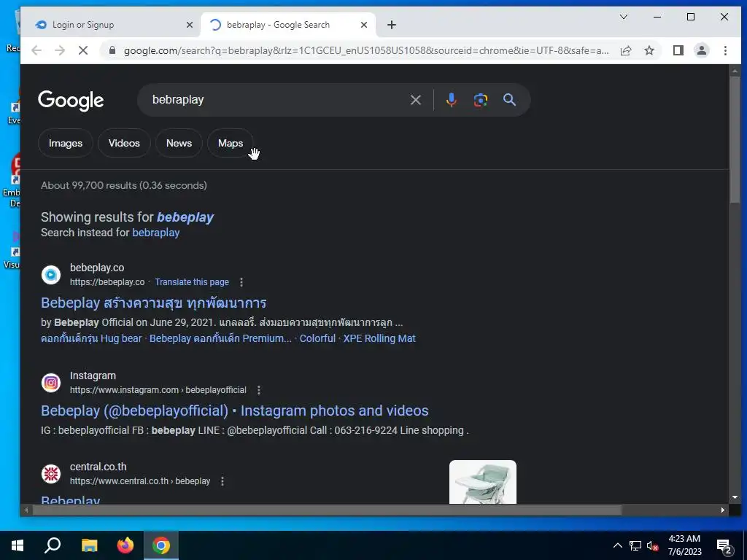The height and width of the screenshot is (560, 747).
Task: Click https://bebeplay.co URL text
Action: pyautogui.click(x=107, y=282)
